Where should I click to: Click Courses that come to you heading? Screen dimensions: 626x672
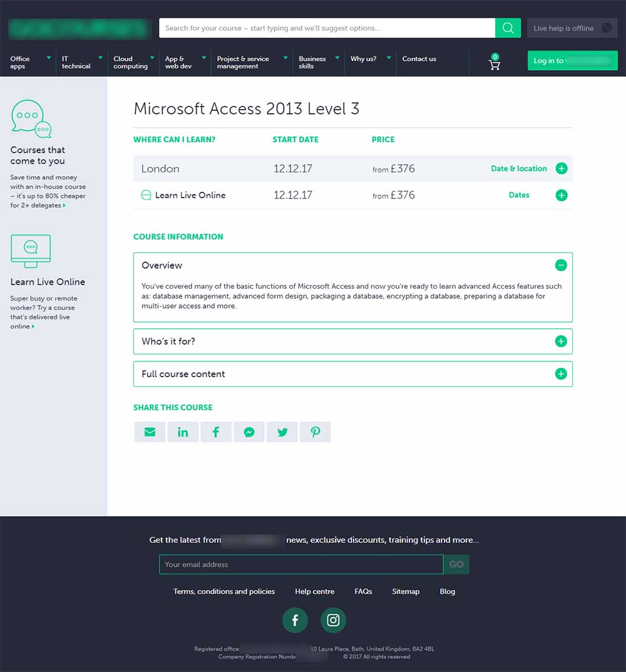tap(38, 155)
